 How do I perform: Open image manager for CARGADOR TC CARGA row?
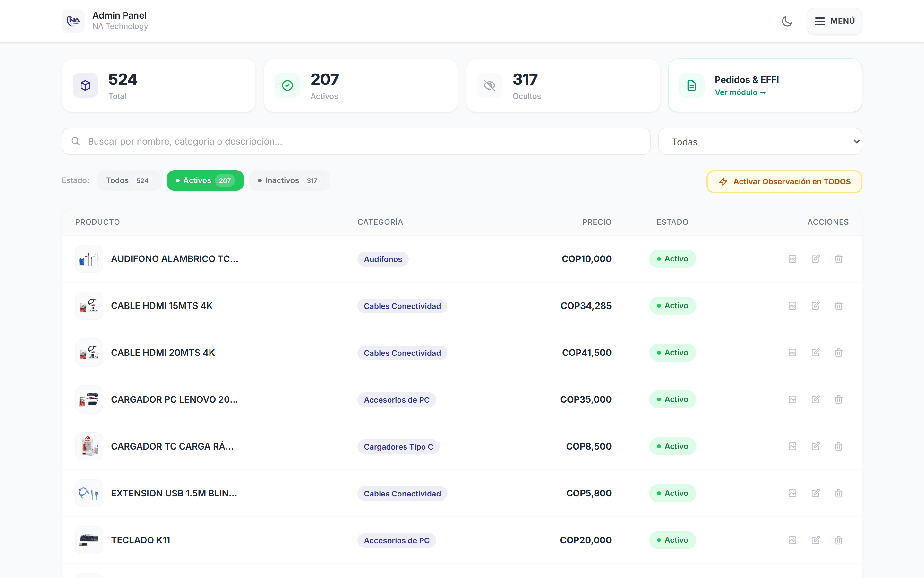coord(792,446)
